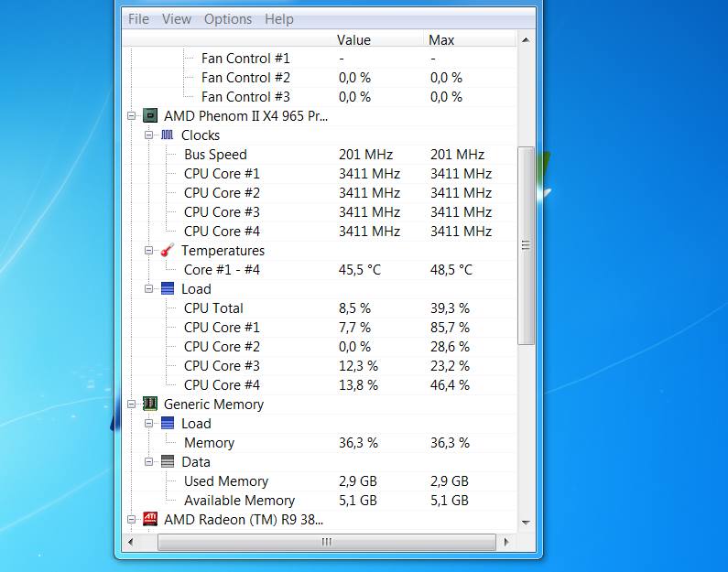The height and width of the screenshot is (572, 728).
Task: Click the vertical scrollbar down arrow
Action: click(526, 523)
